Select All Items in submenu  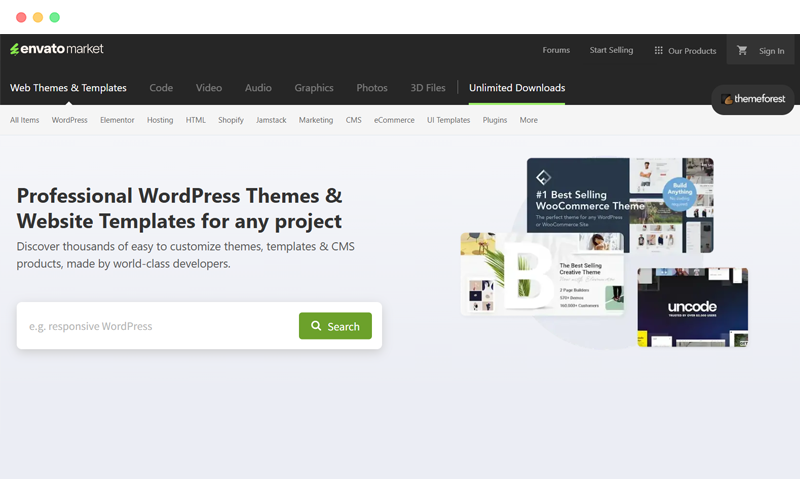click(x=24, y=120)
